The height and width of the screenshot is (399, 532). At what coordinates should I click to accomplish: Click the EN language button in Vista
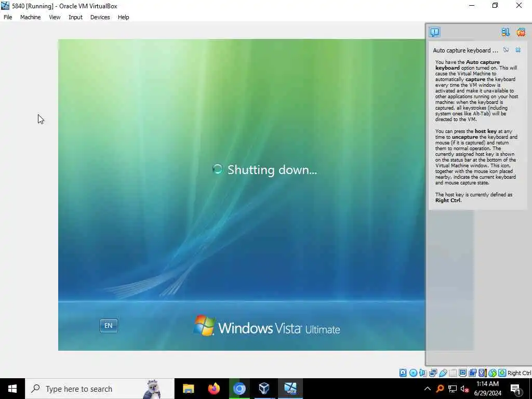click(x=109, y=326)
